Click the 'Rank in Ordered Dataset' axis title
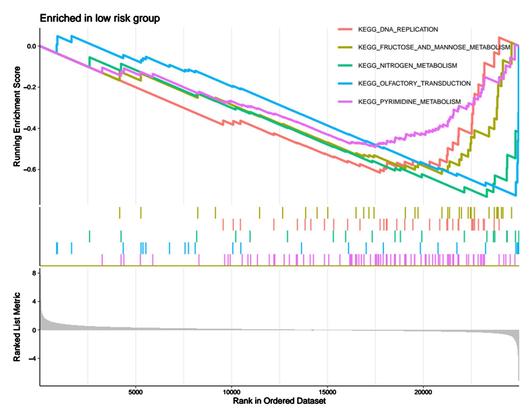This screenshot has height=418, width=532. tap(279, 401)
